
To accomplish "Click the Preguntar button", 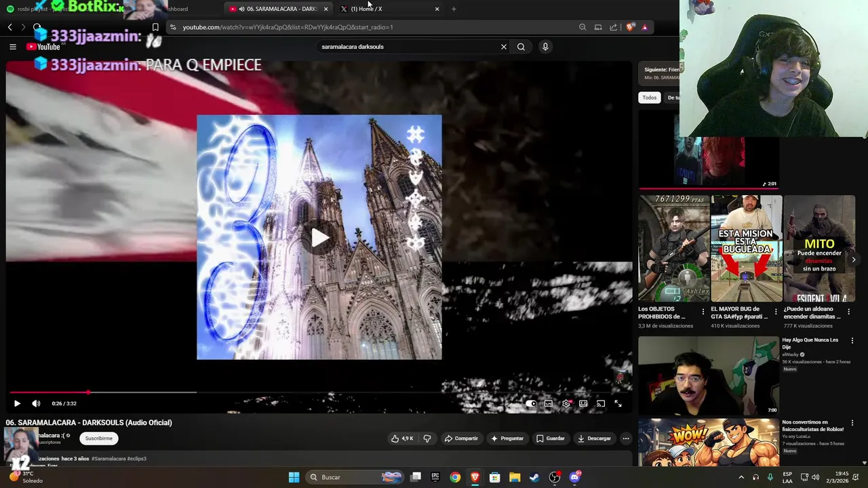I will pos(507,439).
